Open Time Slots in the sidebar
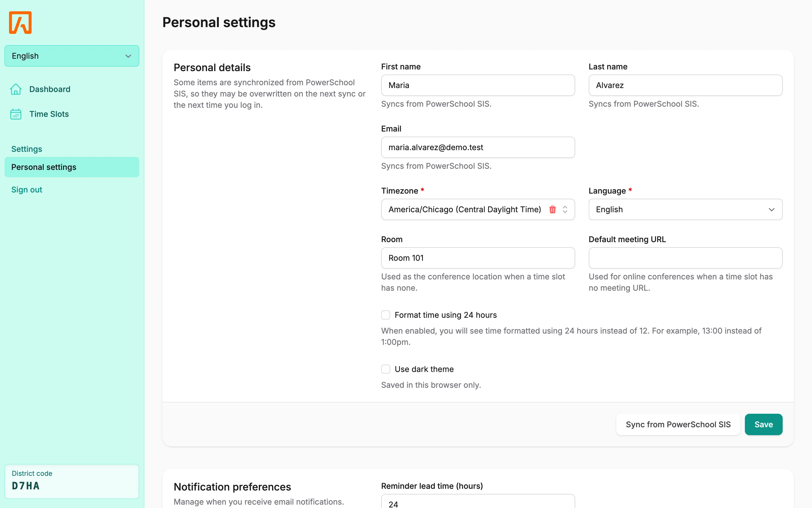Screen dimensions: 812x508 pyautogui.click(x=49, y=114)
